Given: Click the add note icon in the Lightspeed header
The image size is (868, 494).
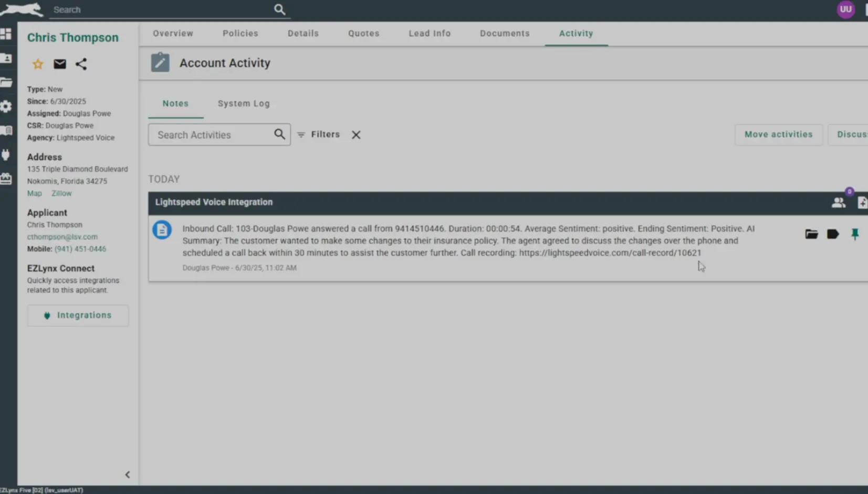Looking at the screenshot, I should tap(863, 203).
